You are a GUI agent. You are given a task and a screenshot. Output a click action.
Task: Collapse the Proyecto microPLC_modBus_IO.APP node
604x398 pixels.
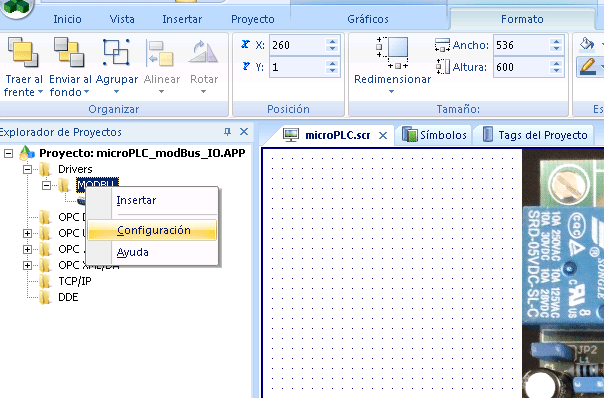8,153
